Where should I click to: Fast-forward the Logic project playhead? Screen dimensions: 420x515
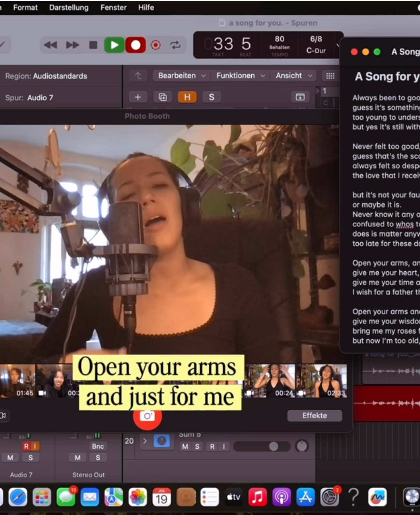72,45
